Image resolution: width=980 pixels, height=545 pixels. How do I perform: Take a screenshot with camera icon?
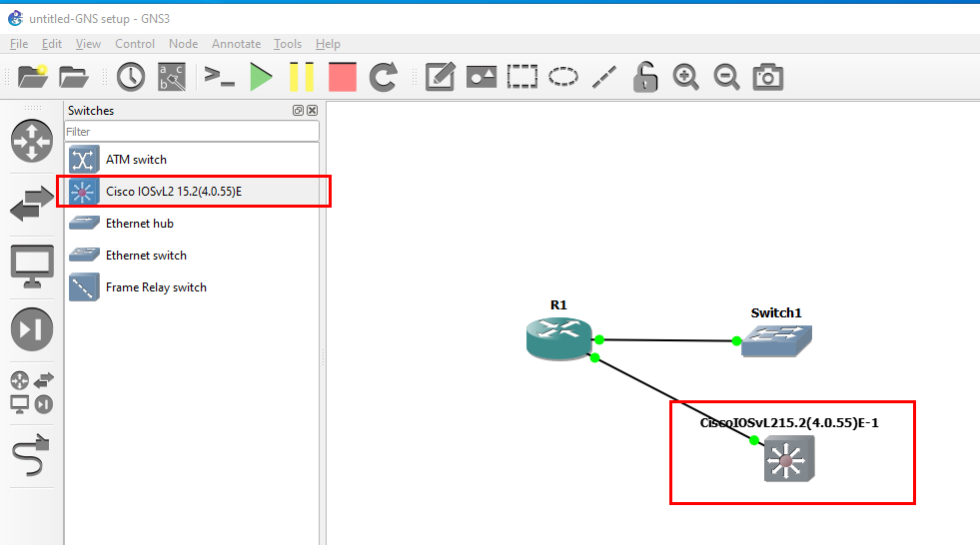[x=768, y=77]
